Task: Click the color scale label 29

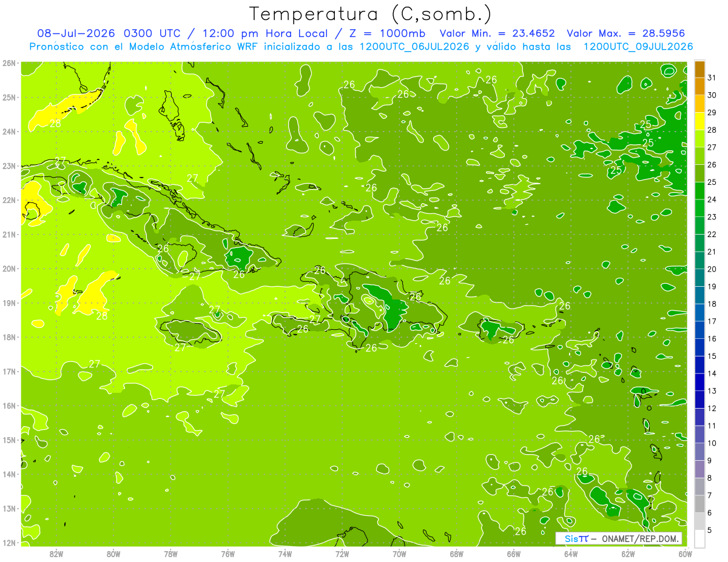Action: (x=712, y=113)
